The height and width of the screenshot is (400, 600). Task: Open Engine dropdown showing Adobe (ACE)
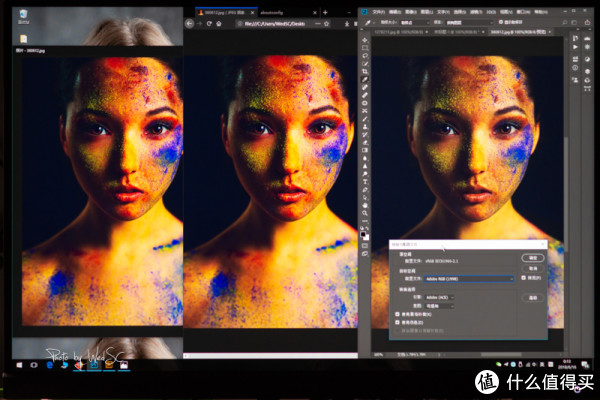click(x=439, y=297)
